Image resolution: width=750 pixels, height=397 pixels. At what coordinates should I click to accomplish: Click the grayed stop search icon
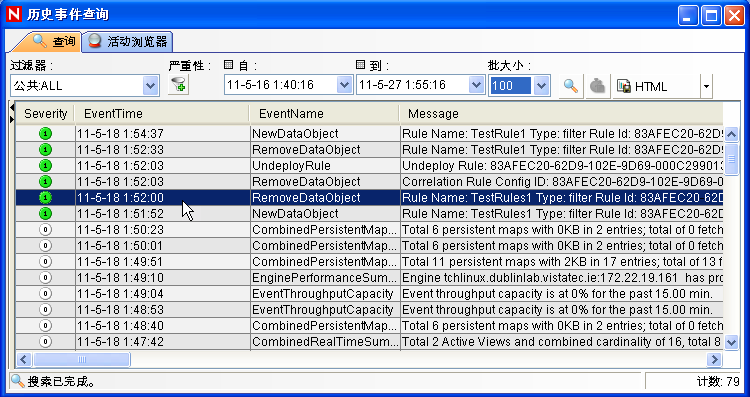[597, 86]
